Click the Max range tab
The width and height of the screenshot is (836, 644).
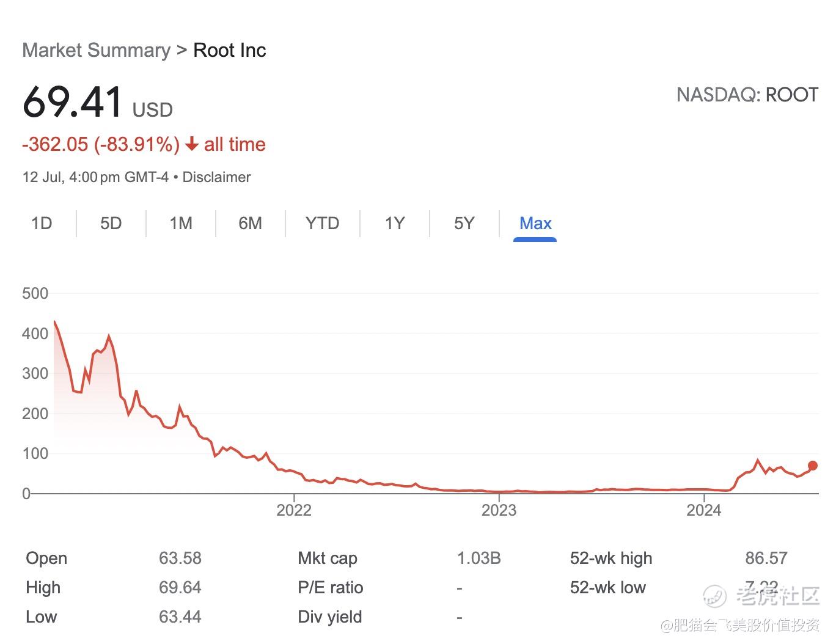click(x=535, y=224)
